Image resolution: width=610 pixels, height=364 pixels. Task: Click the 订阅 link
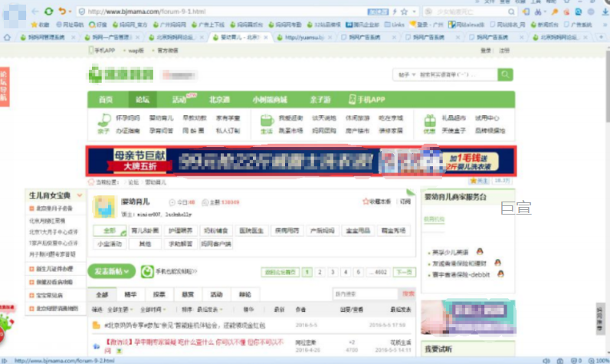point(405,202)
